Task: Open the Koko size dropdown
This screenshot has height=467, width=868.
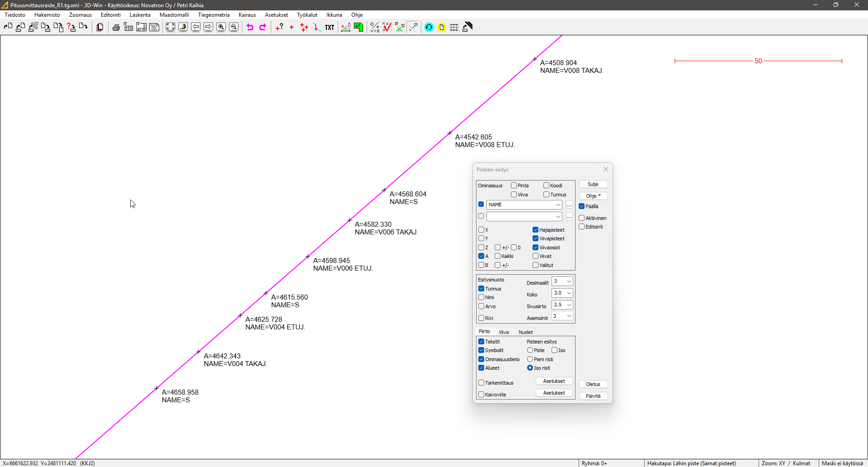Action: (x=569, y=293)
